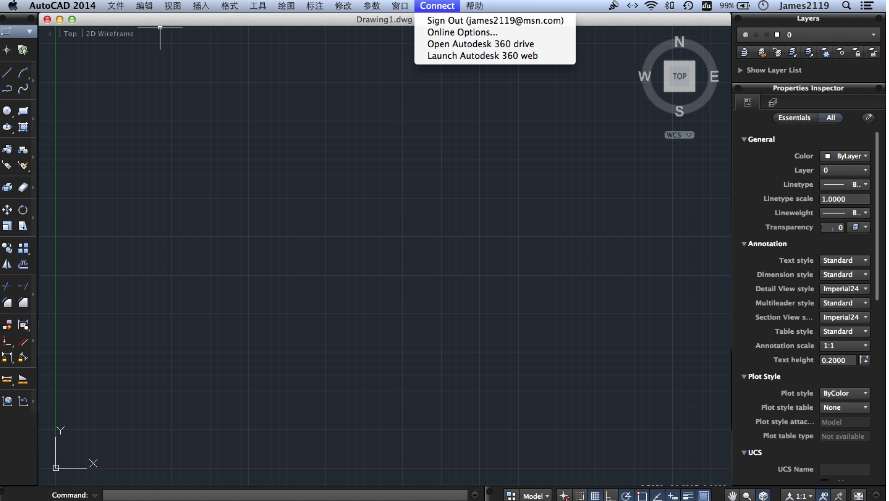This screenshot has width=889, height=501.
Task: Select the Spline tool
Action: click(23, 89)
